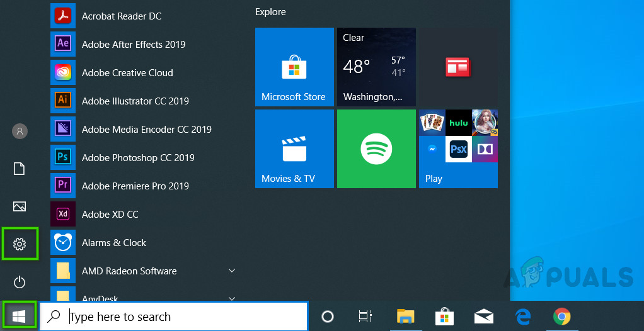Image resolution: width=644 pixels, height=331 pixels.
Task: Open the Microsoft Store tile
Action: [294, 67]
